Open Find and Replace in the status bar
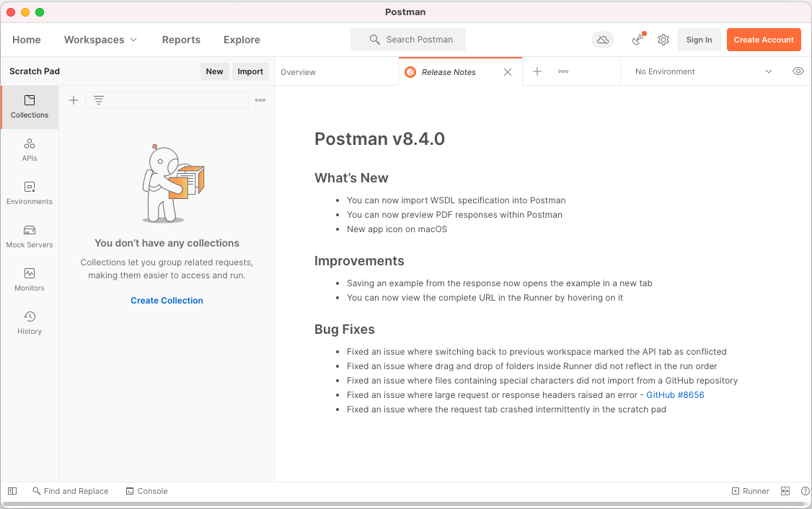This screenshot has height=509, width=812. (71, 491)
